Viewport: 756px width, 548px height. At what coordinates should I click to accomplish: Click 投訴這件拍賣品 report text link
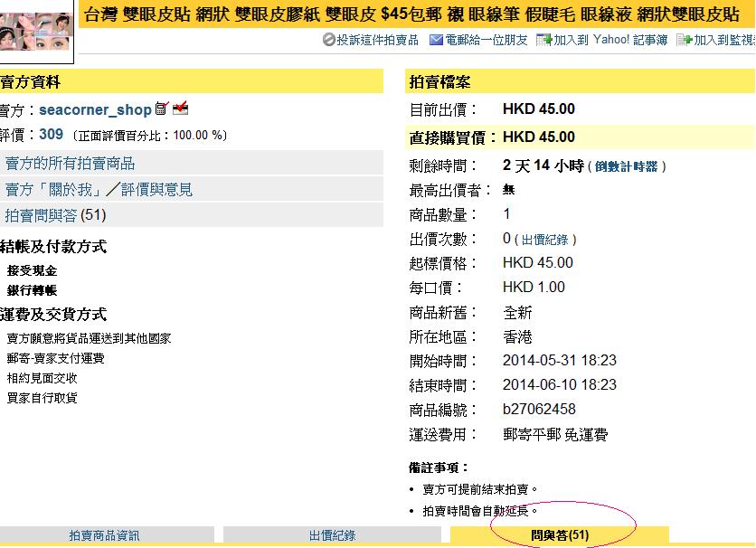pos(377,41)
